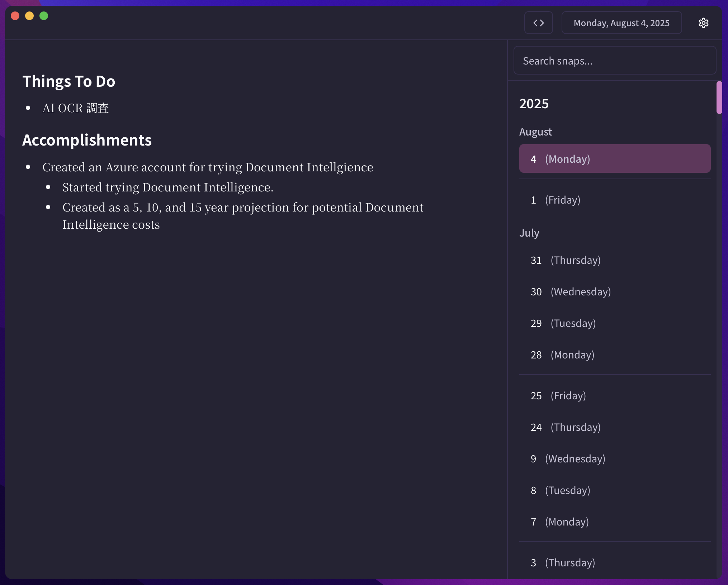Open the July 30 (Wednesday) entry
Image resolution: width=728 pixels, height=585 pixels.
click(615, 291)
